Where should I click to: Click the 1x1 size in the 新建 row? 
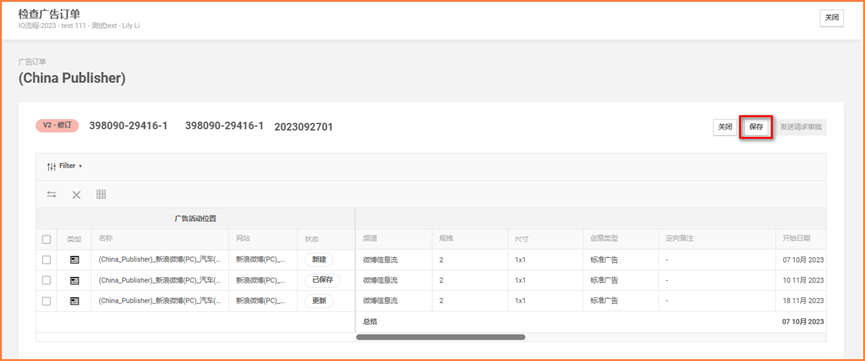tap(520, 259)
